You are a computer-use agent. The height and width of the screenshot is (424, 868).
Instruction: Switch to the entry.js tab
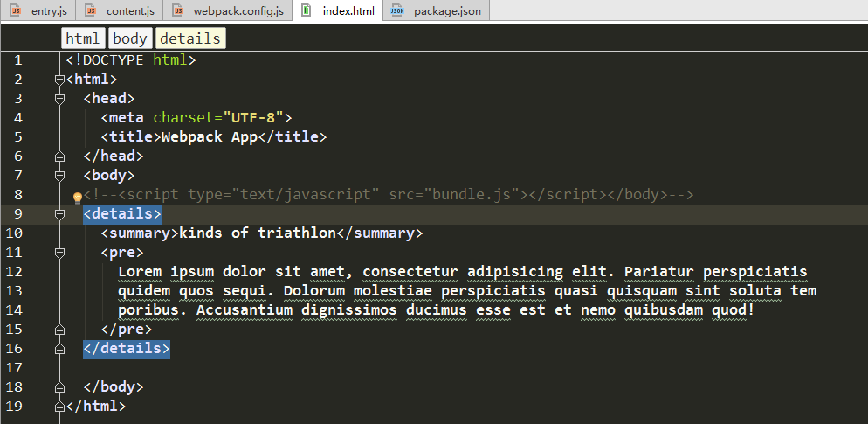[38, 10]
